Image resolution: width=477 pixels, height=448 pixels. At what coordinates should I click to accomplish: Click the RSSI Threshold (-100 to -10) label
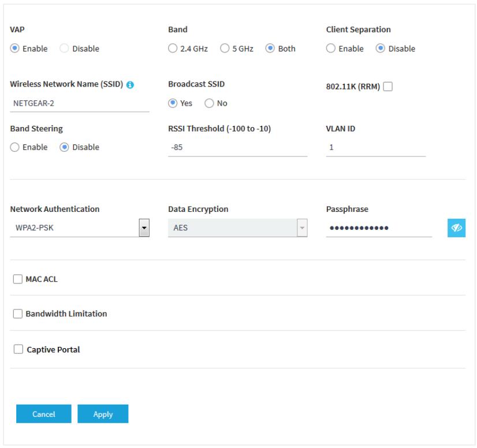[x=219, y=129]
